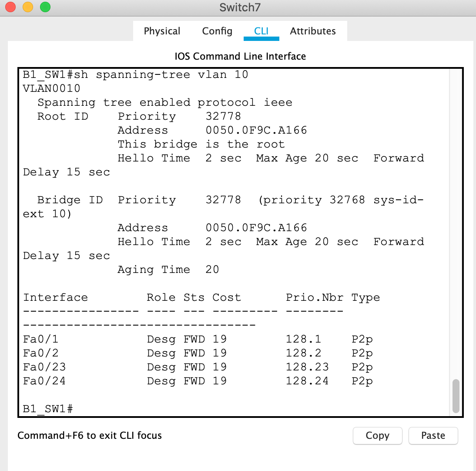476x471 pixels.
Task: Click the Root ID address 0050.0F9C.A166
Action: (x=256, y=130)
